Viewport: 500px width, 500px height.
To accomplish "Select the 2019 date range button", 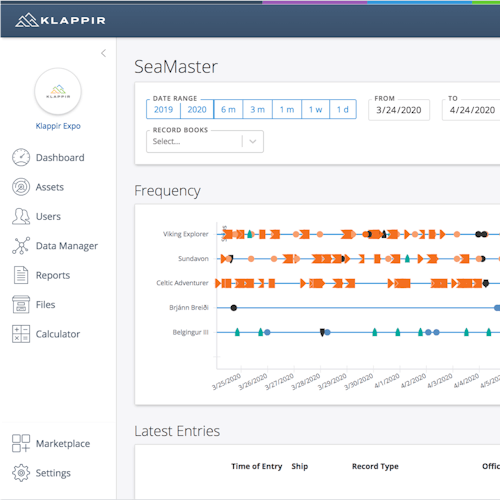I will 163,109.
